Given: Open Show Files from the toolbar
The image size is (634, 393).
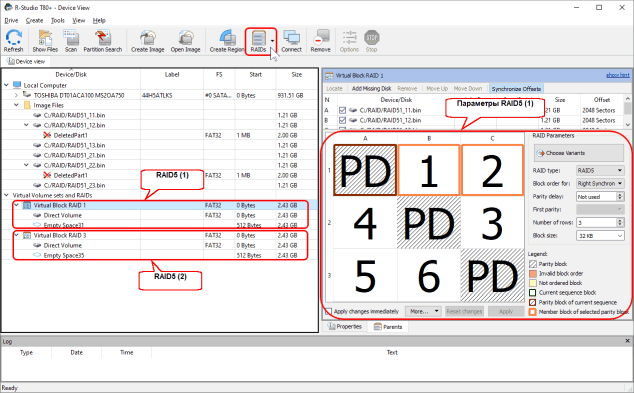Looking at the screenshot, I should [45, 41].
